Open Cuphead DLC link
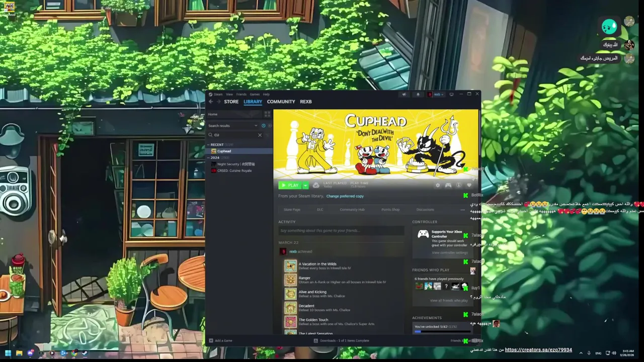 [x=320, y=210]
